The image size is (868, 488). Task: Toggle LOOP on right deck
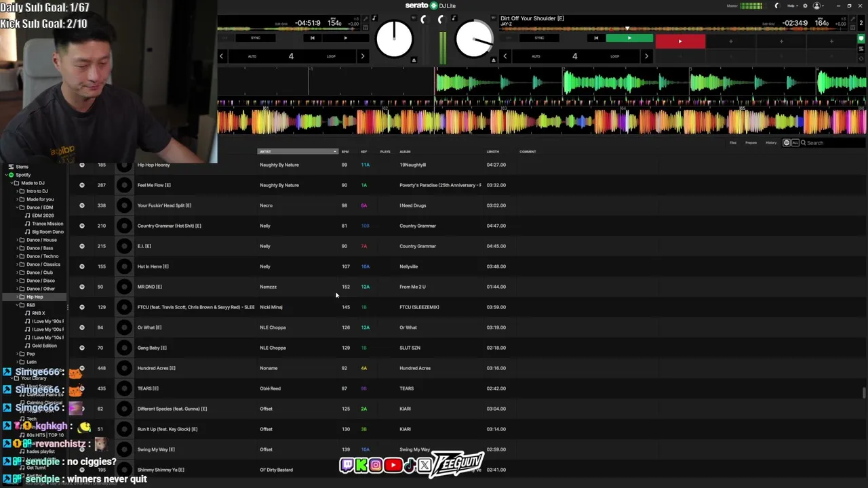[614, 56]
